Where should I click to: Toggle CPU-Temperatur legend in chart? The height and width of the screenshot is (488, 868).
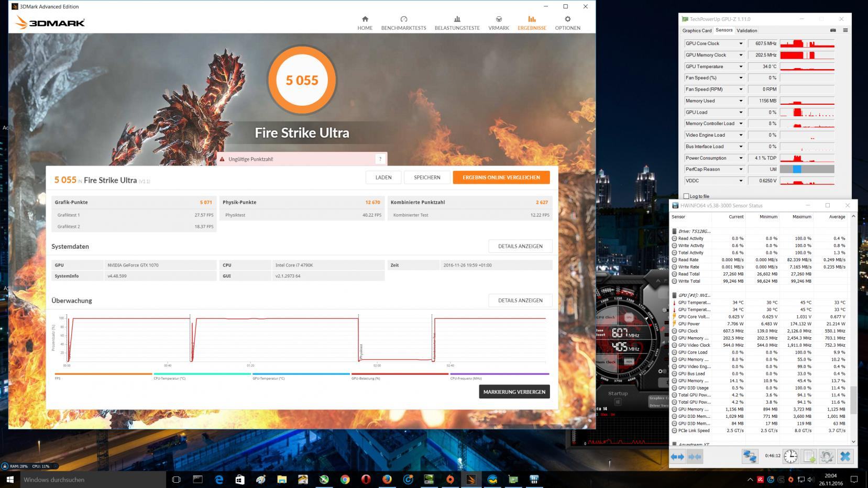point(202,376)
